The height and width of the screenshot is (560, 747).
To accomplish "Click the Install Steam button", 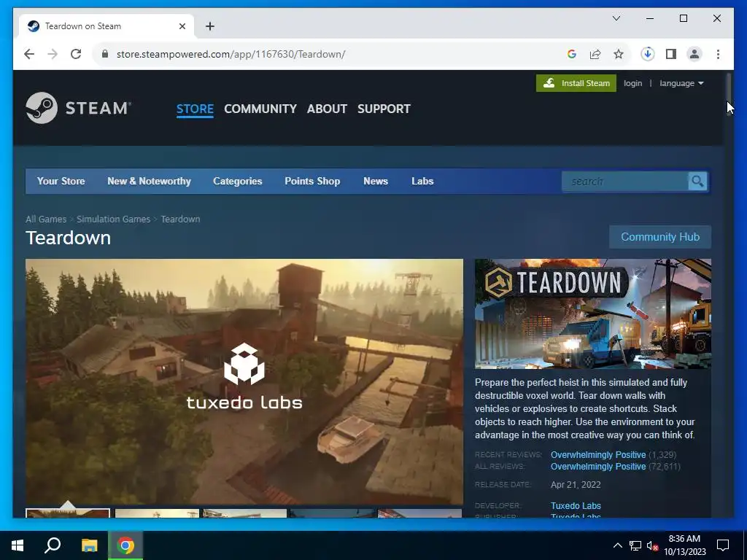I will [x=576, y=83].
